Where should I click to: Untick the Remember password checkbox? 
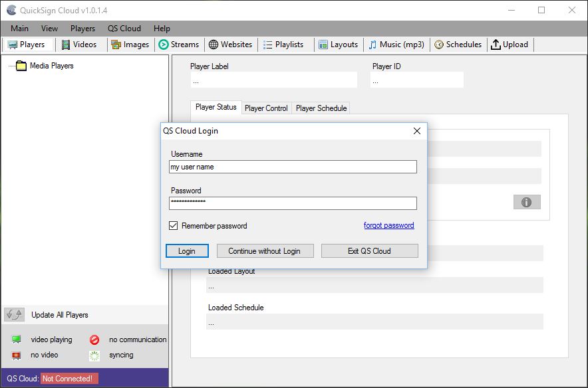tap(173, 225)
